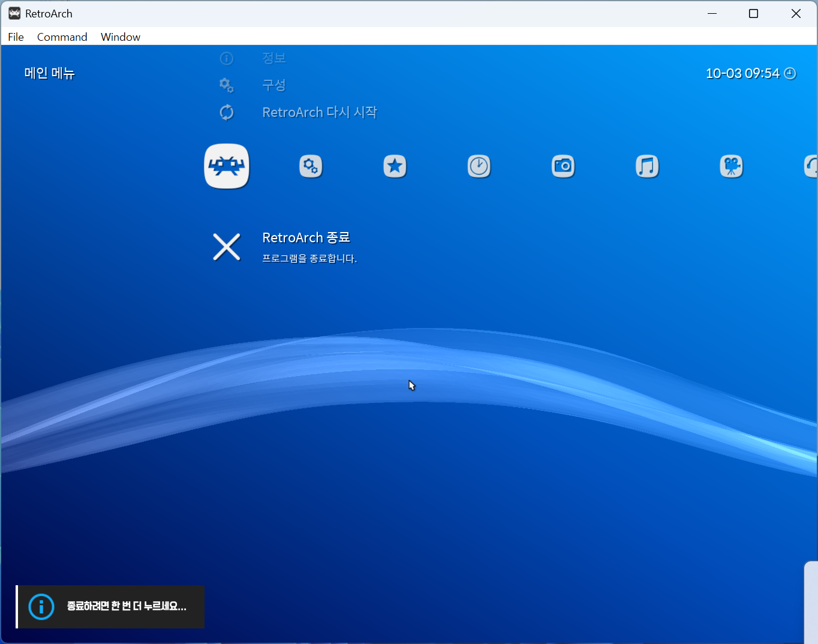Click the info icon in the notification

click(41, 607)
